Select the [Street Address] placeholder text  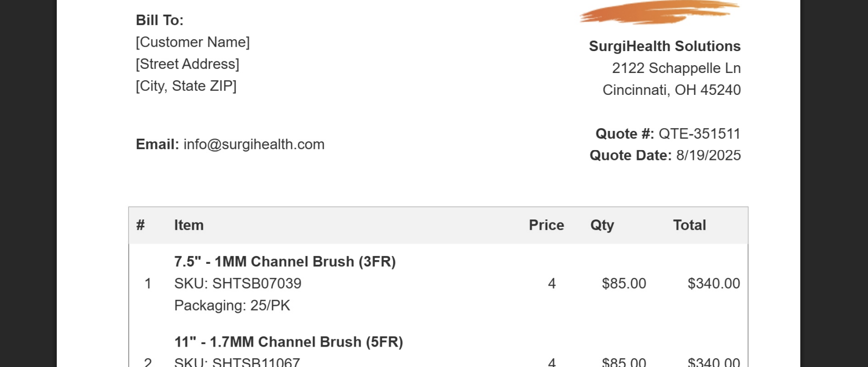[x=187, y=64]
